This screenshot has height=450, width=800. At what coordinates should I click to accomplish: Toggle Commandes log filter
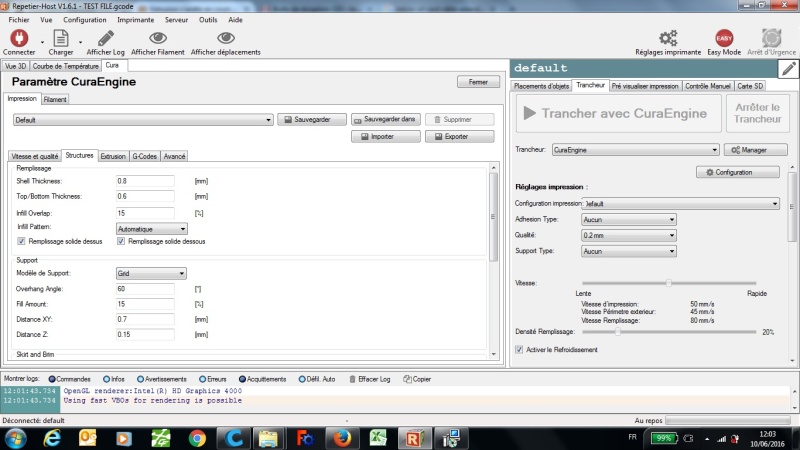[x=52, y=379]
